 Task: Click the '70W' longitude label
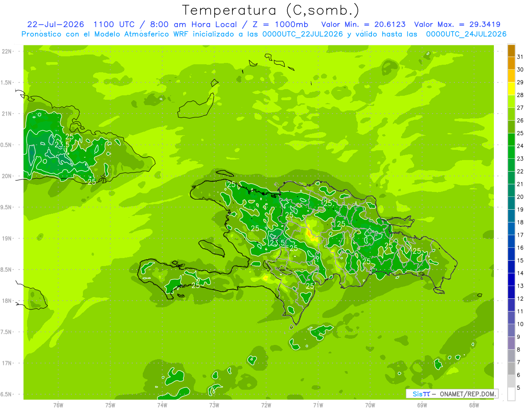coord(370,405)
